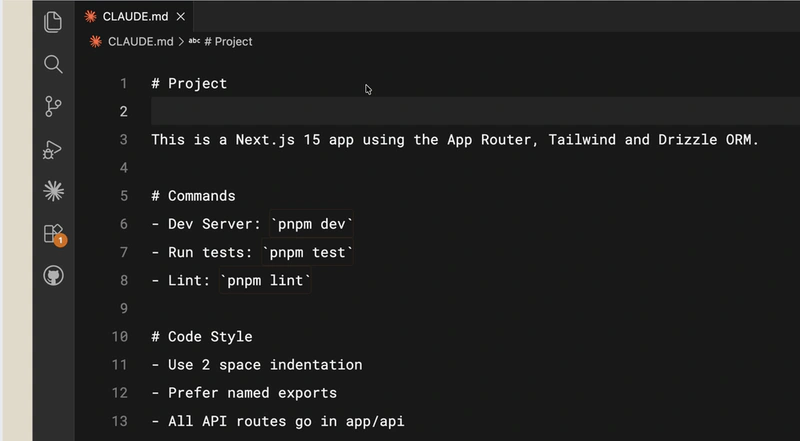Click 'Lint:' label on line 8
Image resolution: width=800 pixels, height=441 pixels.
click(x=189, y=280)
